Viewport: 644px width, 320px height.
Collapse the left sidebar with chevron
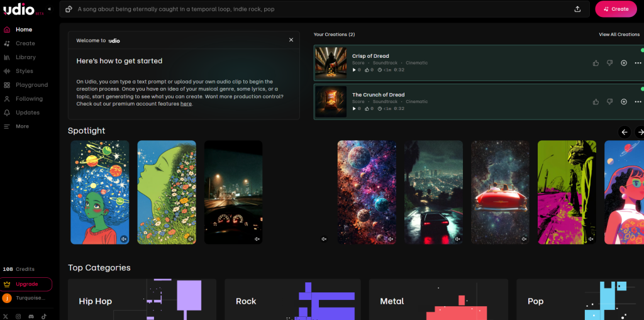coord(50,9)
